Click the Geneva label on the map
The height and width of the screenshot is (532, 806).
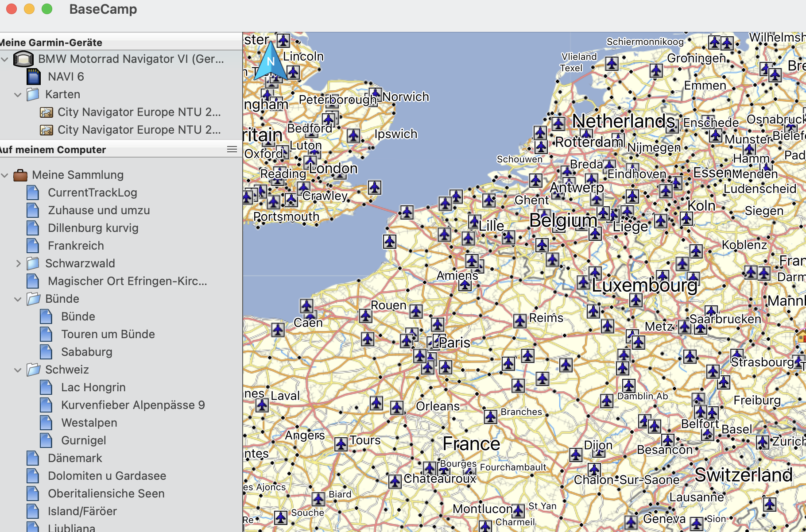664,518
